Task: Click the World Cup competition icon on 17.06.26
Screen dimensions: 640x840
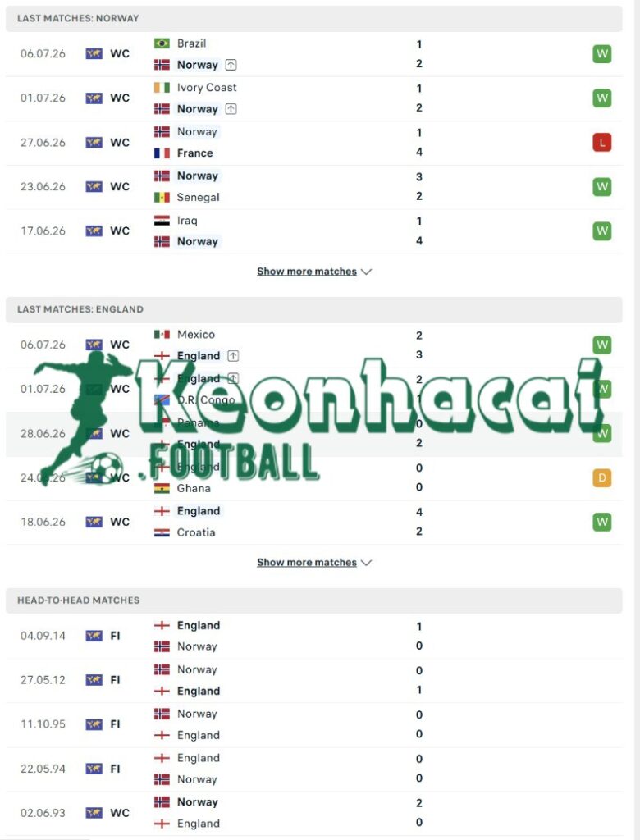Action: [94, 231]
